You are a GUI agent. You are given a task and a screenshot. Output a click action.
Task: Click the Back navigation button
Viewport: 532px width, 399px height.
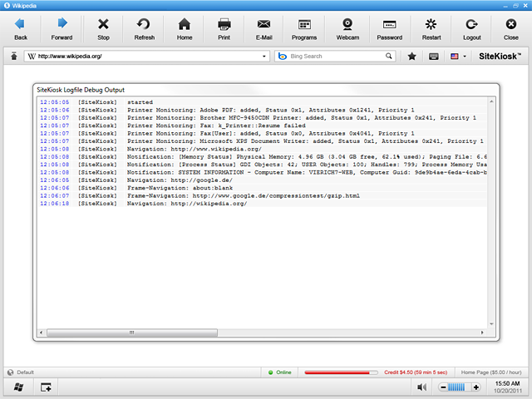pos(21,28)
